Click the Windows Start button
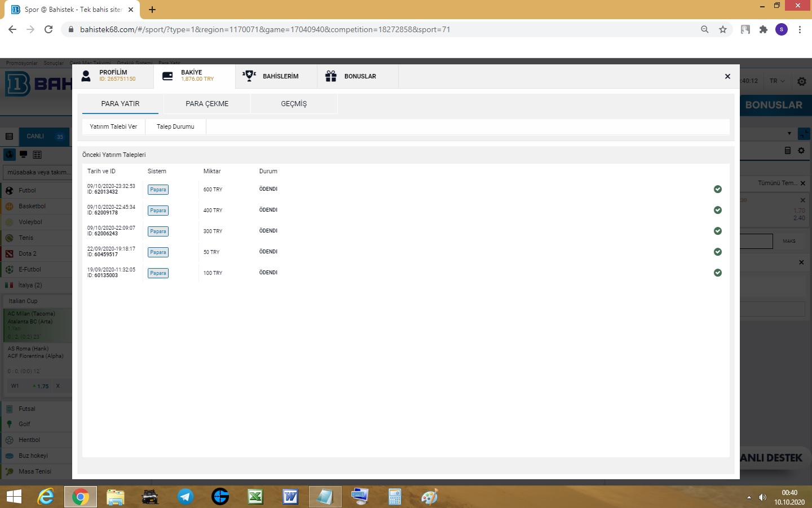Screen dimensions: 812x508 pos(14,497)
